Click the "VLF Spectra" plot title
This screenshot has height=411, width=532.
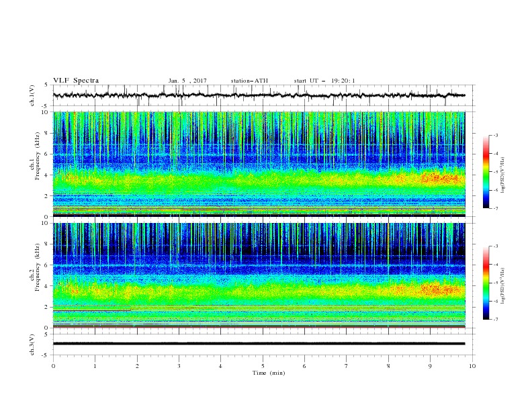pos(76,81)
